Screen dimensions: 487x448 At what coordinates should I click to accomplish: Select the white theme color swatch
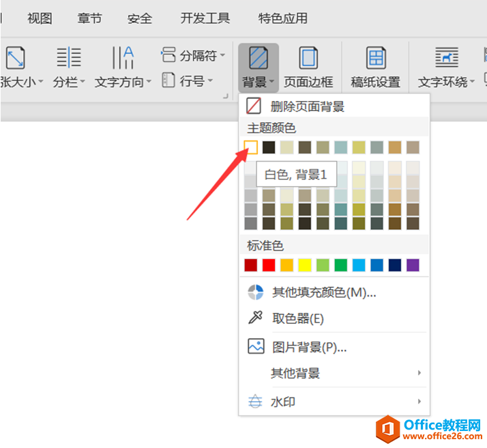pos(250,147)
